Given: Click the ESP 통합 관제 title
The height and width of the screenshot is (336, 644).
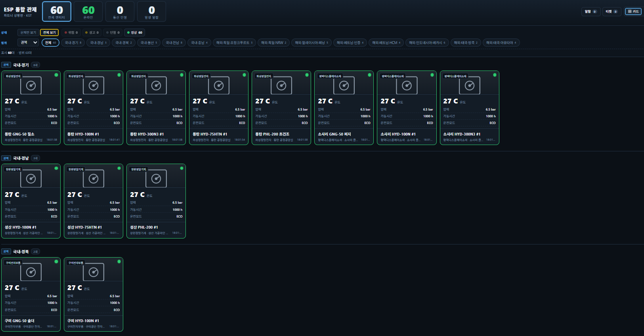Looking at the screenshot, I should pyautogui.click(x=20, y=10).
